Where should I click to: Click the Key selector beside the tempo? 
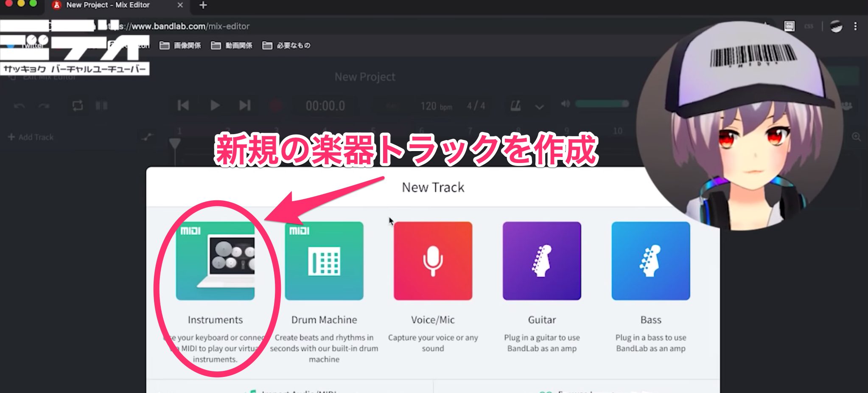click(392, 106)
